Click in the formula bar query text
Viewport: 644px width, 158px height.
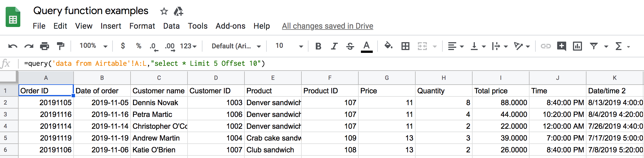click(144, 64)
